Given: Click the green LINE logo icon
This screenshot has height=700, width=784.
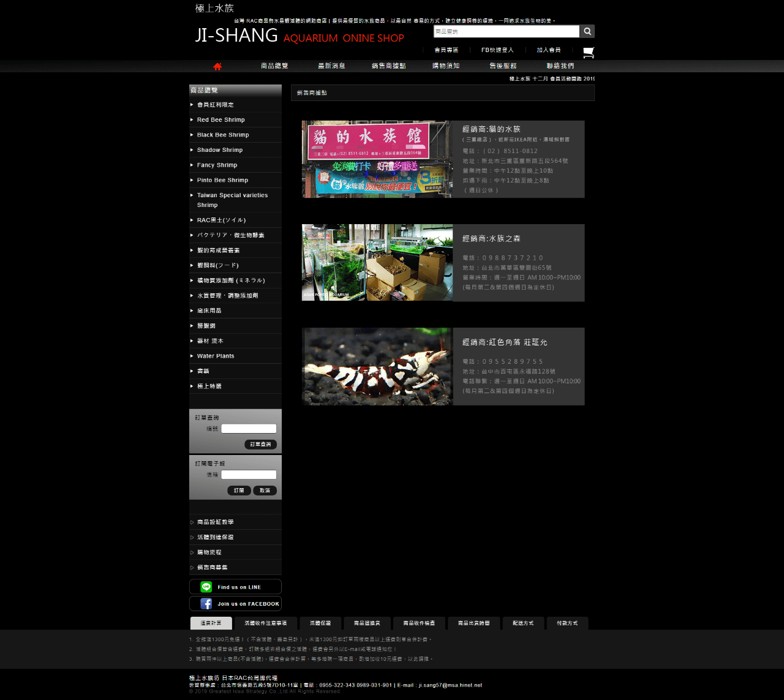Looking at the screenshot, I should [x=206, y=587].
